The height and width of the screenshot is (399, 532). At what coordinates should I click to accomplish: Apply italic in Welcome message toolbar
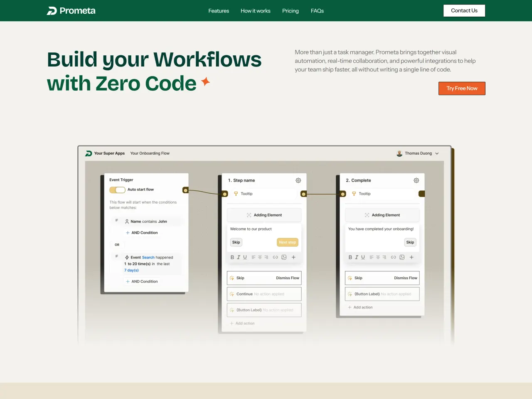pyautogui.click(x=239, y=257)
